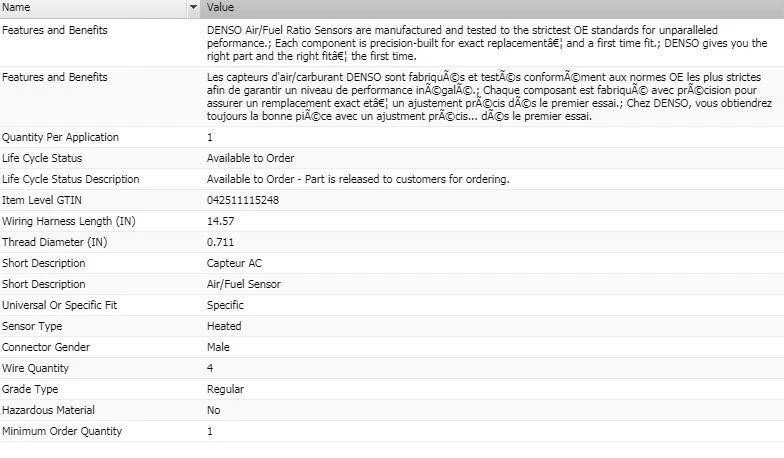Viewport: 784px width, 458px height.
Task: Select the Thread Diameter (IN) row
Action: click(x=392, y=242)
